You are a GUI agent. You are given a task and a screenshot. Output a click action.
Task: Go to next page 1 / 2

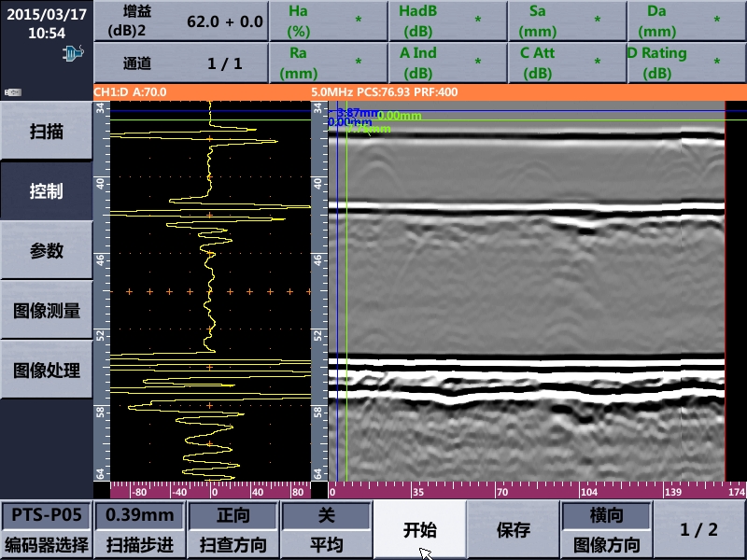point(699,530)
